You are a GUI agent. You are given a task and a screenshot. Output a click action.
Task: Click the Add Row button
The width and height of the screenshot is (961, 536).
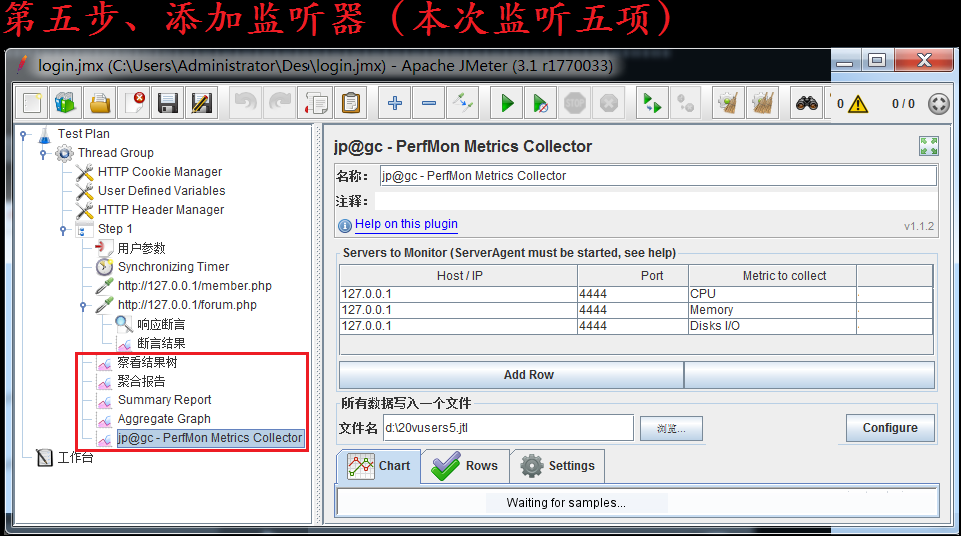click(x=511, y=375)
